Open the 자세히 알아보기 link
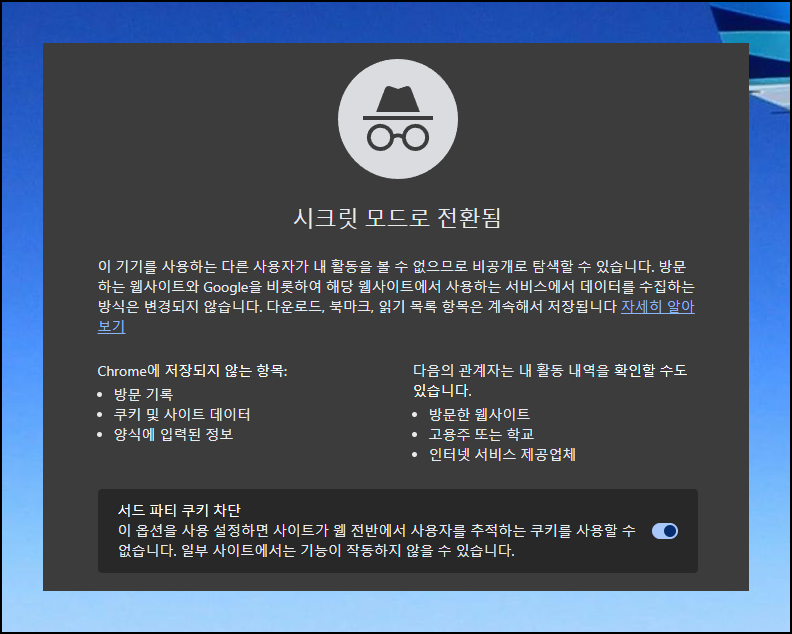Viewport: 792px width, 634px height. [x=657, y=307]
